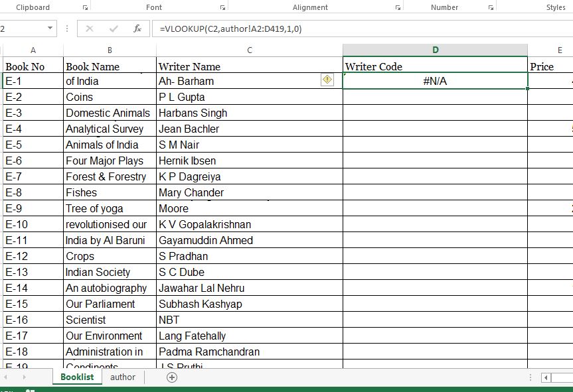Go to next sheet tab arrow
This screenshot has height=392, width=573.
[24, 377]
